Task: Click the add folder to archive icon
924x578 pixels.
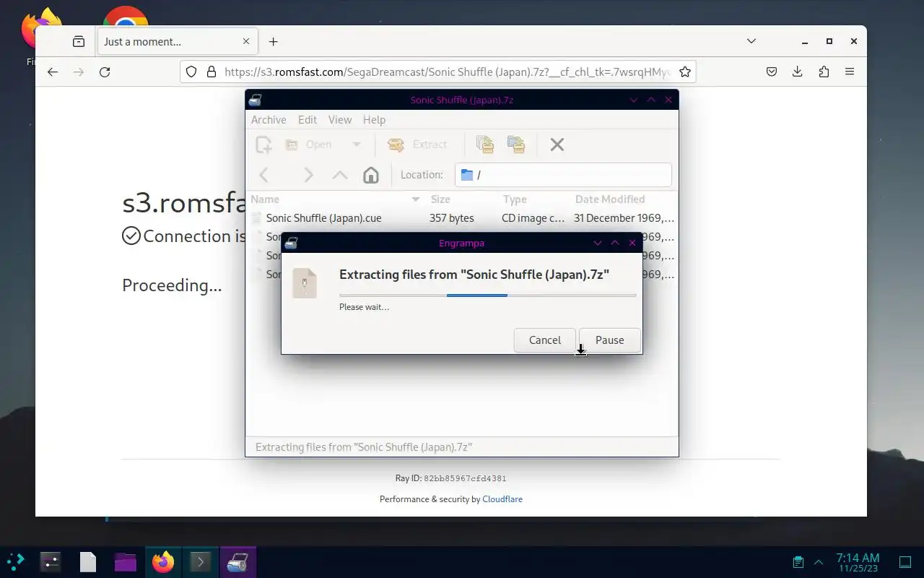Action: pos(516,144)
